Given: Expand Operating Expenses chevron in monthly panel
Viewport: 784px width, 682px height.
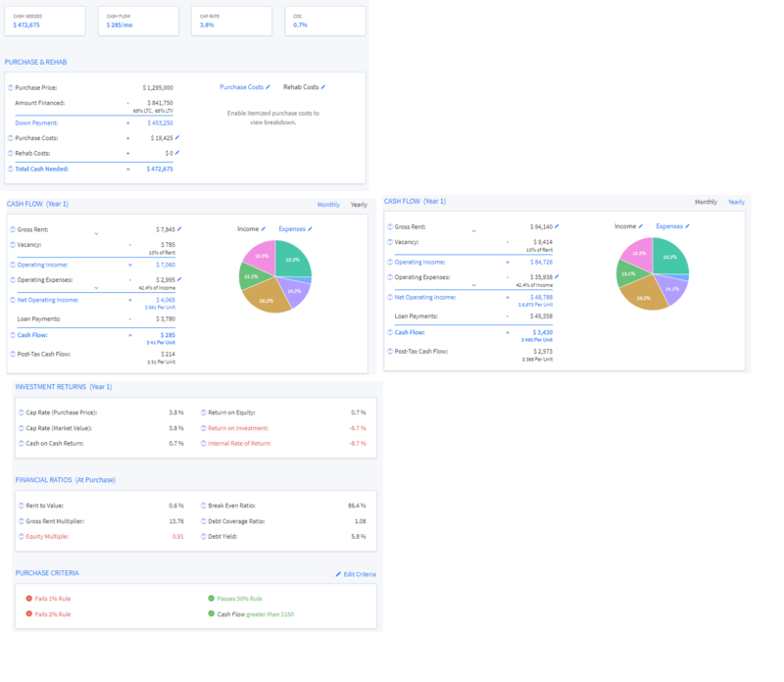Looking at the screenshot, I should [x=95, y=288].
